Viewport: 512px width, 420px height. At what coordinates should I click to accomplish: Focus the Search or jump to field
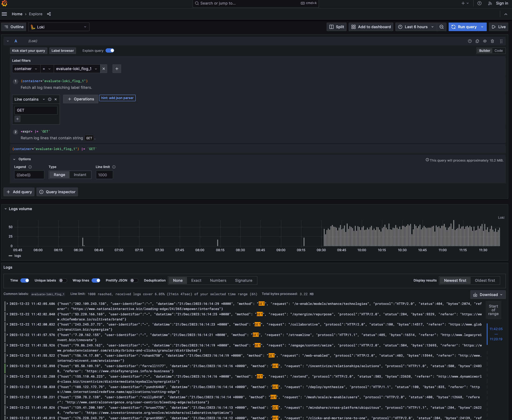coord(255,3)
